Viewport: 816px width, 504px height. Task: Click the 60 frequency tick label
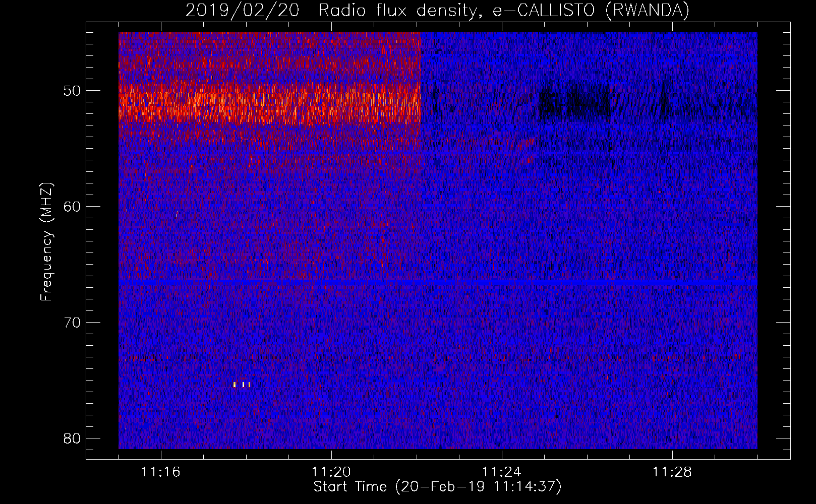[73, 207]
